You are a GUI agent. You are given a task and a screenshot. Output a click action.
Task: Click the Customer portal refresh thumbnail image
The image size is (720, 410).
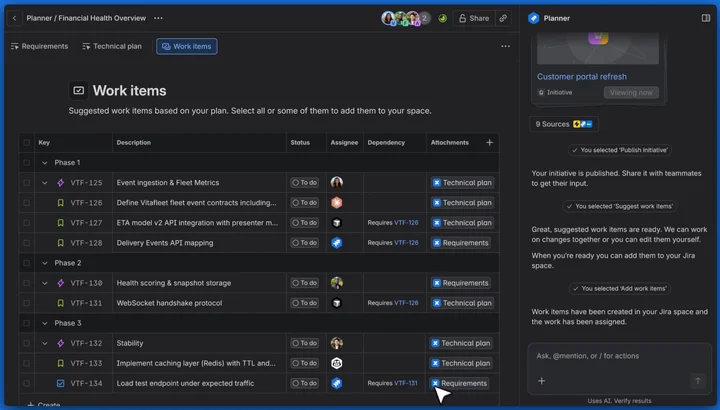tap(598, 48)
